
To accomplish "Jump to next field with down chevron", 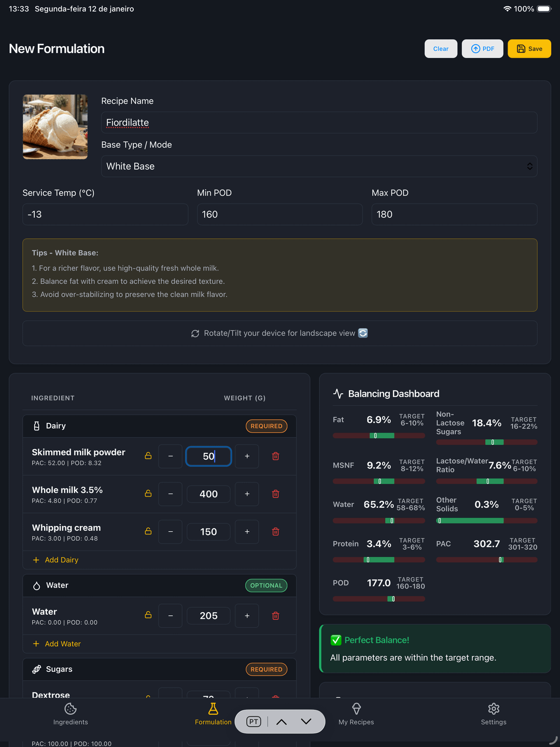I will pos(306,722).
